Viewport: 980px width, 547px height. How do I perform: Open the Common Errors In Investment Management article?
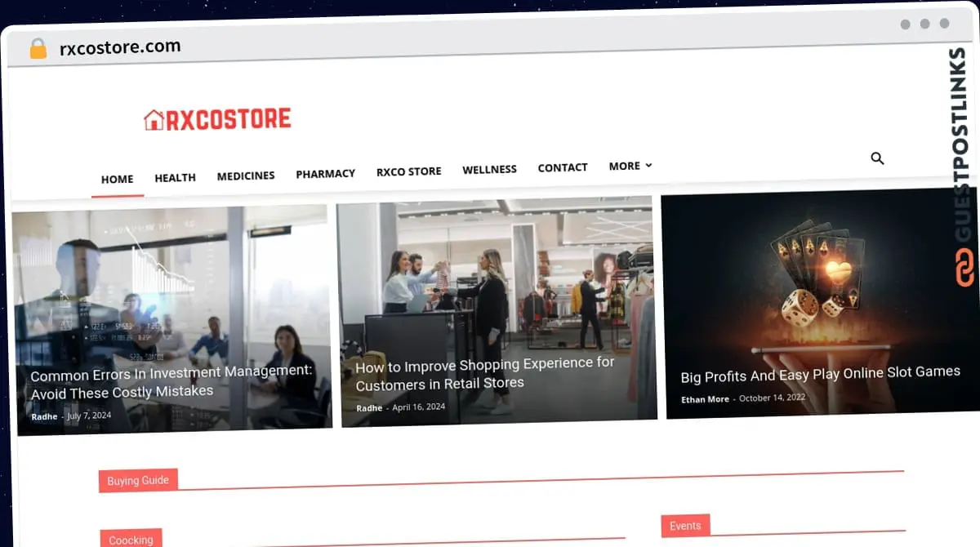171,381
